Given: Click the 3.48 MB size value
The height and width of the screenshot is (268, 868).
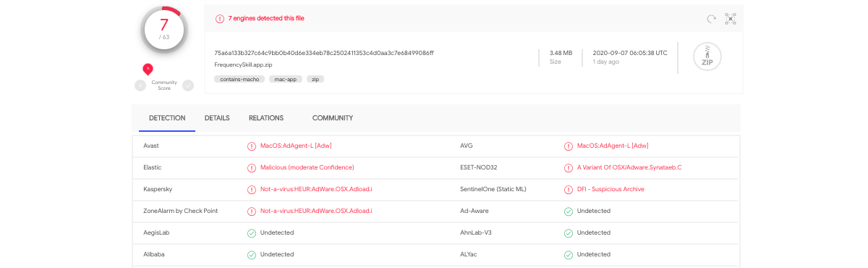Looking at the screenshot, I should coord(561,53).
